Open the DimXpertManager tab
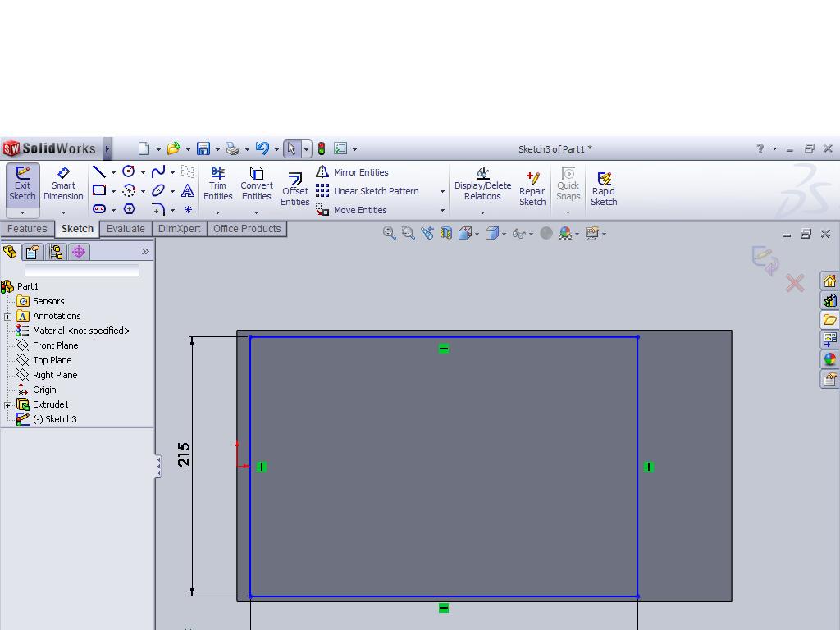This screenshot has height=630, width=840. [x=79, y=252]
